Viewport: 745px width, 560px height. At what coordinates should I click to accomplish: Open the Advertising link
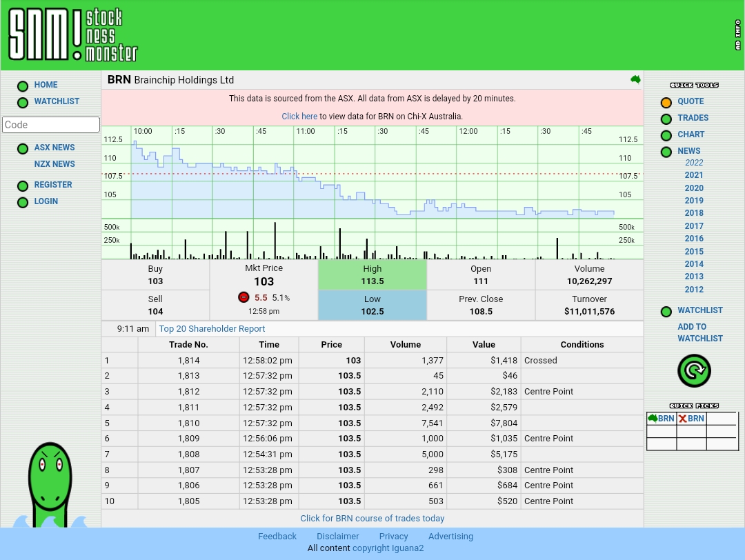451,537
